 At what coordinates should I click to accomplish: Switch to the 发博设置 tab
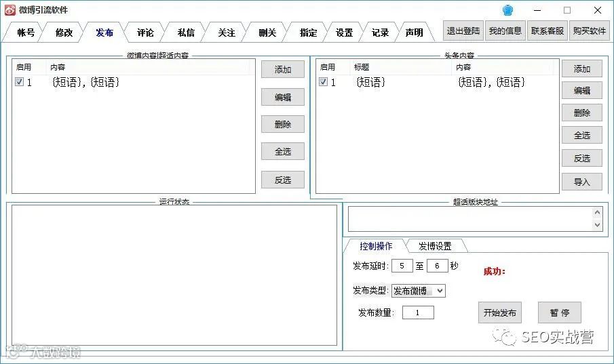point(435,246)
